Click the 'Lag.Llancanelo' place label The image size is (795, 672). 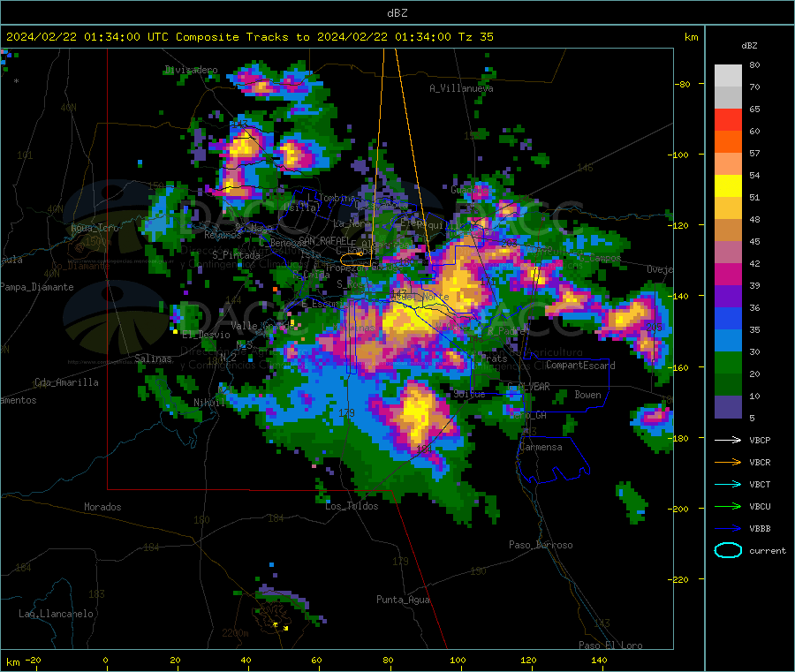pos(56,614)
